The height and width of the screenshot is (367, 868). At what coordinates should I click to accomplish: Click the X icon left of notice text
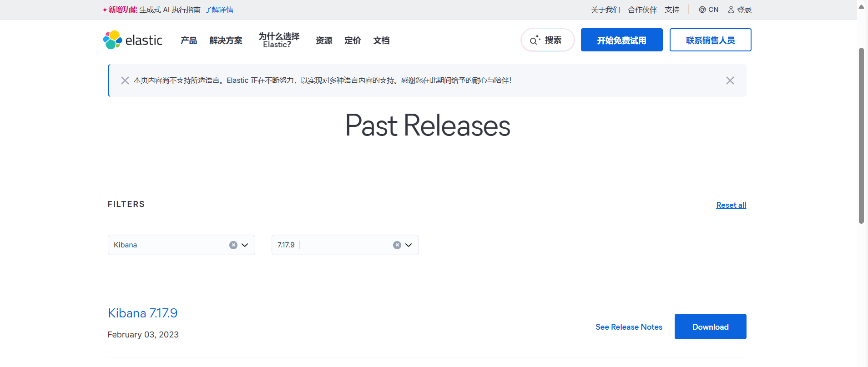(125, 80)
